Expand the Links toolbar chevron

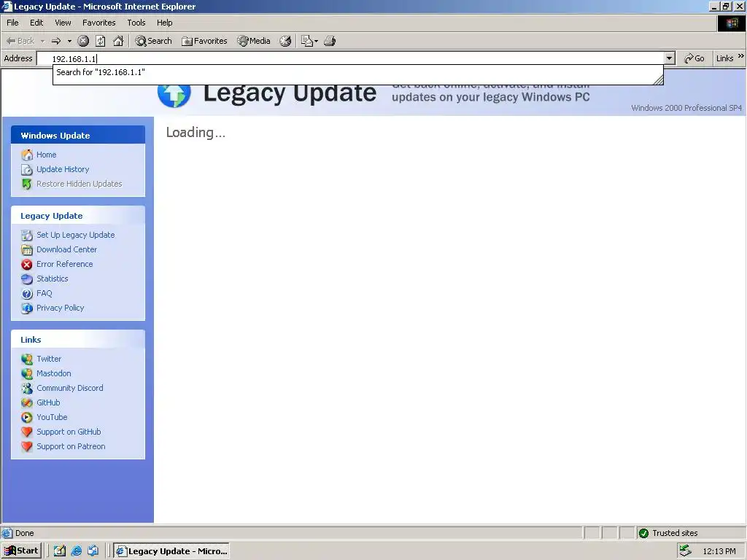[741, 56]
